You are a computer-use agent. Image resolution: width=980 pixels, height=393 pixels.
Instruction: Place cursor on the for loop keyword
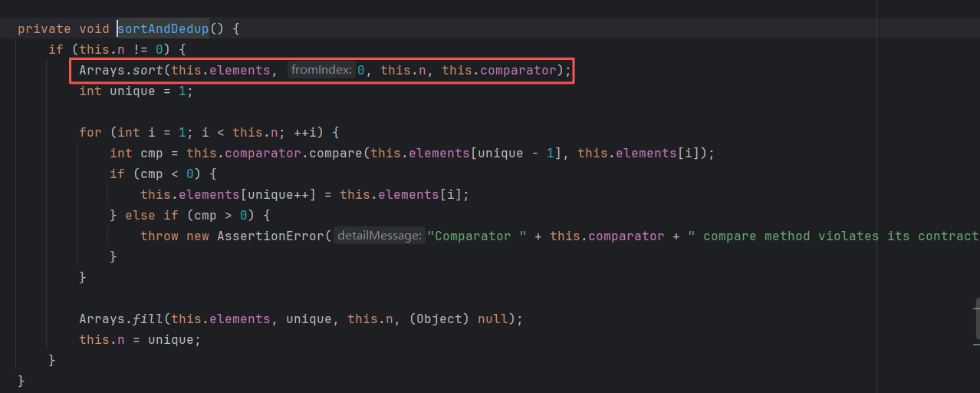click(x=90, y=132)
